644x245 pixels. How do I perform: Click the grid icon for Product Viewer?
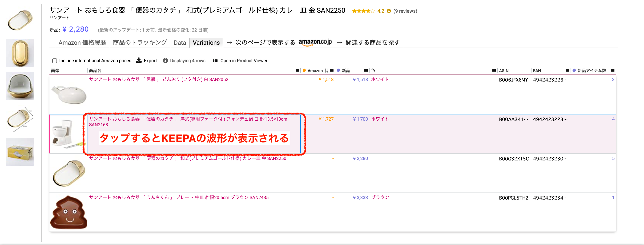(215, 61)
